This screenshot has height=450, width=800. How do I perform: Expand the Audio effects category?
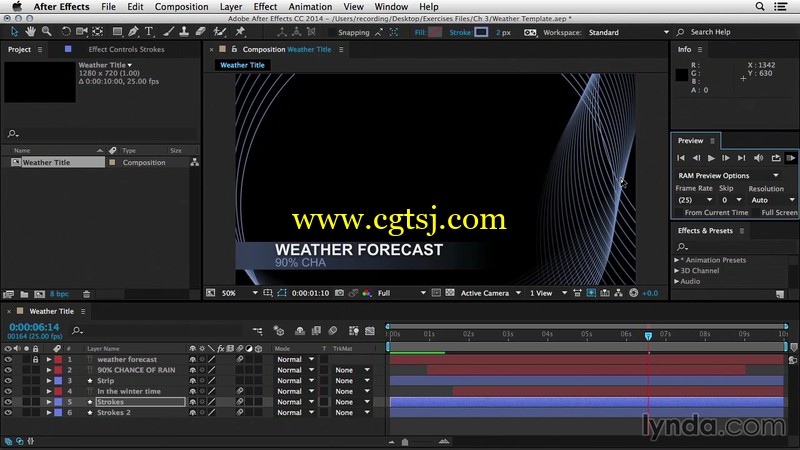coord(677,281)
